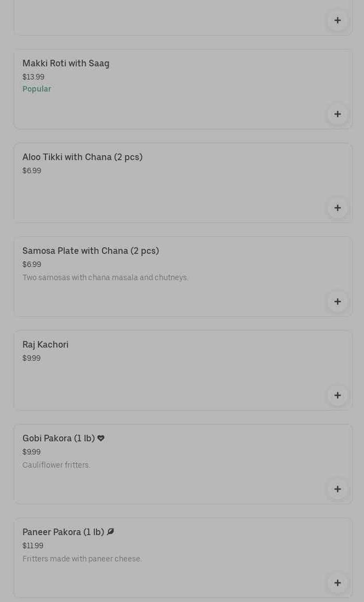364x602 pixels.
Task: Add Makki Roti with Saag to cart
Action: (337, 114)
